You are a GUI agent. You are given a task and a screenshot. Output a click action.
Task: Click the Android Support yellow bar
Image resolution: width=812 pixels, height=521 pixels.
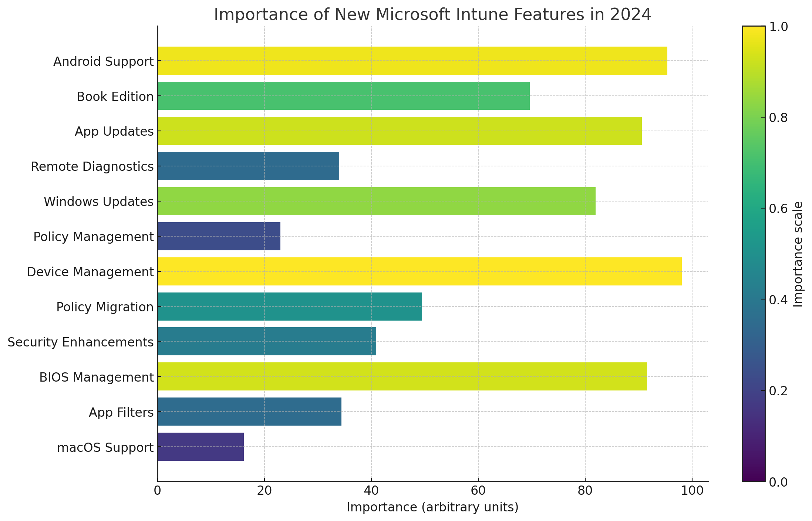coord(412,61)
